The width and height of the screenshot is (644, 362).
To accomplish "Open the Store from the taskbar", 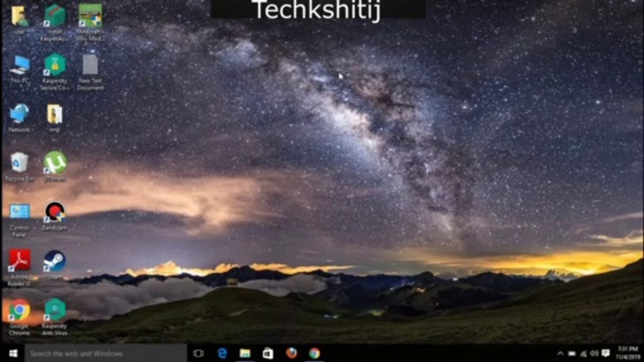I will [268, 353].
